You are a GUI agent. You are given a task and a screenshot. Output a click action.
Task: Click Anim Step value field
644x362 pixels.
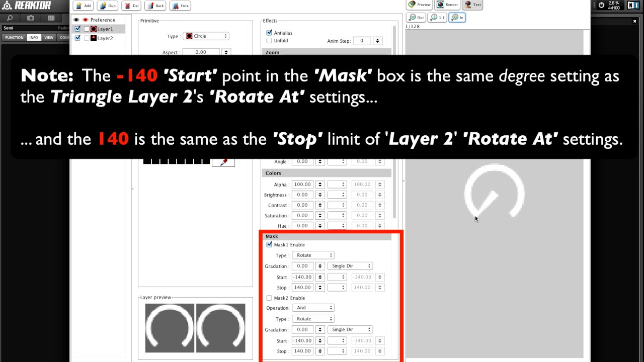click(x=362, y=41)
